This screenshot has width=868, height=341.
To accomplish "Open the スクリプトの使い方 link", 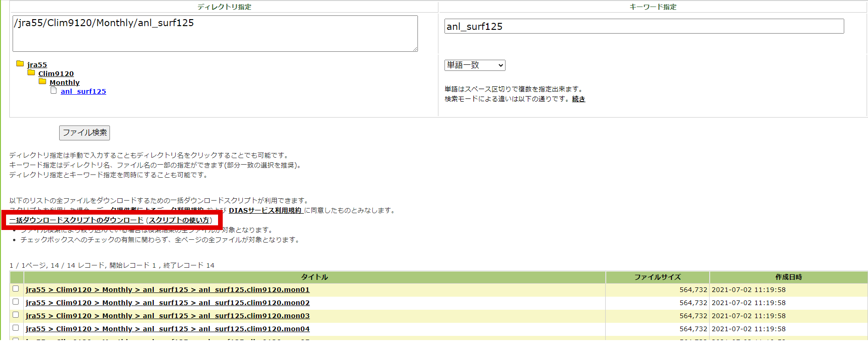I will coord(179,220).
